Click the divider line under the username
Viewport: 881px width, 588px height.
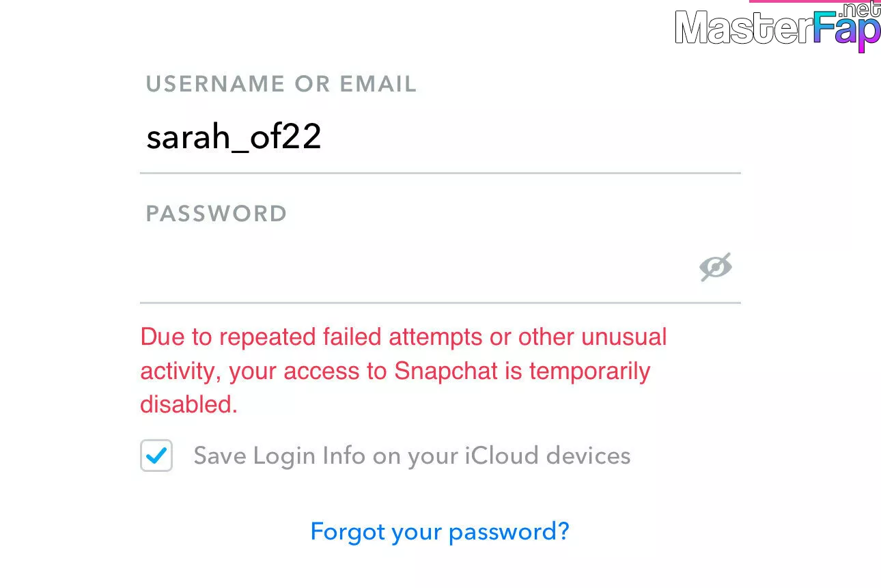point(440,173)
